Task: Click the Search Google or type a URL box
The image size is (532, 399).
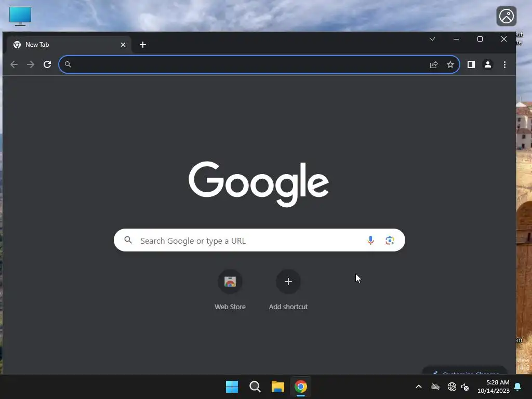Action: click(x=259, y=240)
